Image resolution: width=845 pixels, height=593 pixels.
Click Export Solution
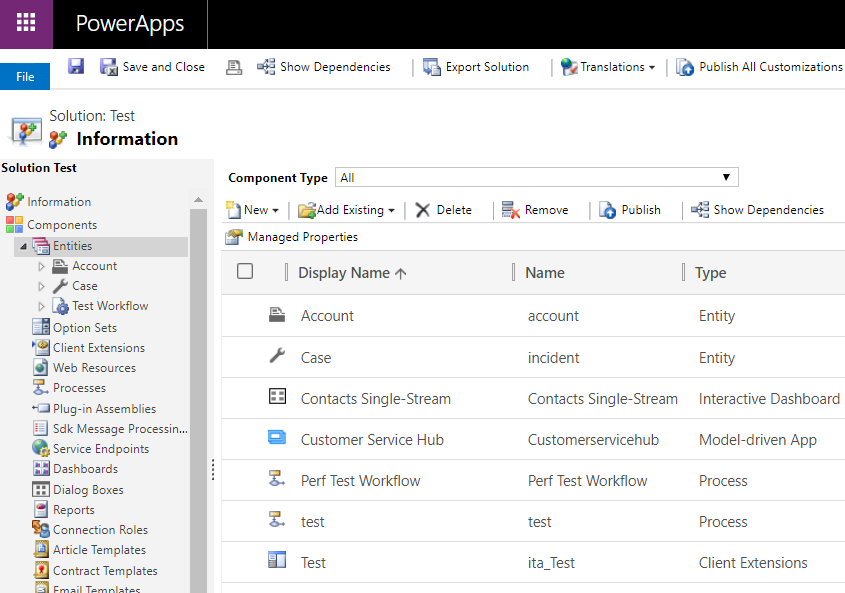click(476, 67)
